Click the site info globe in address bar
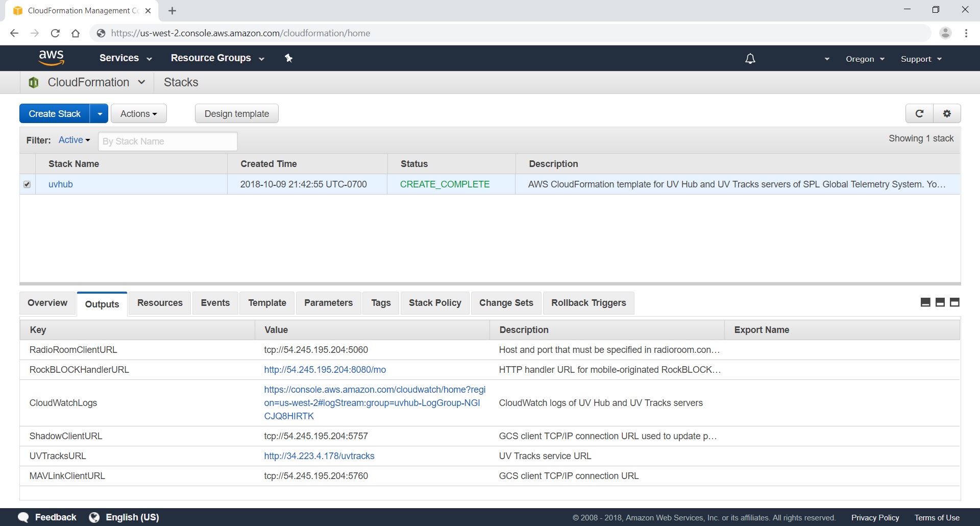 [x=101, y=33]
